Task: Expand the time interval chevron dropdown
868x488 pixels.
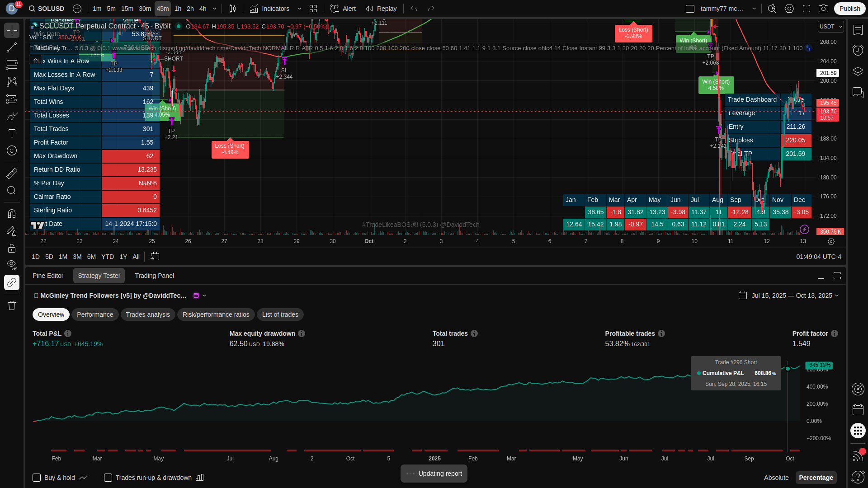Action: point(214,9)
